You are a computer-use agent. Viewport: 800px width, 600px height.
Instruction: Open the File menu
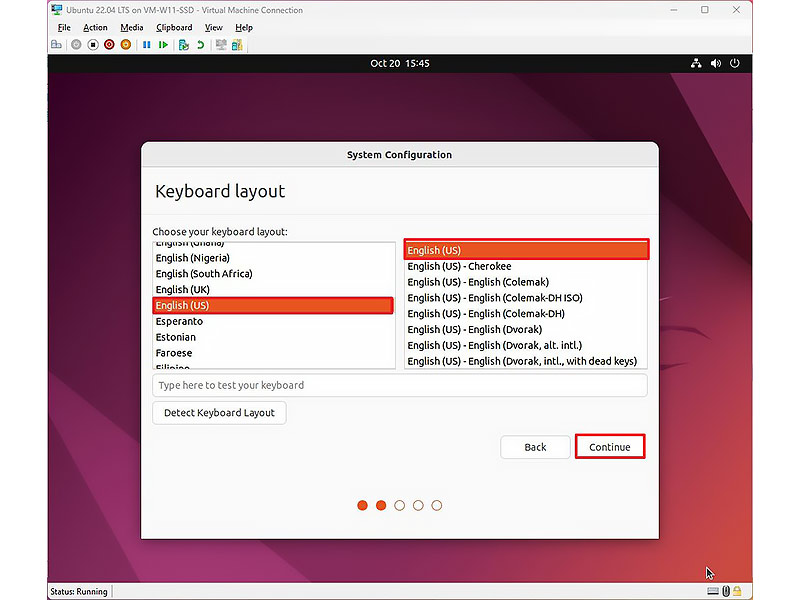click(x=64, y=28)
